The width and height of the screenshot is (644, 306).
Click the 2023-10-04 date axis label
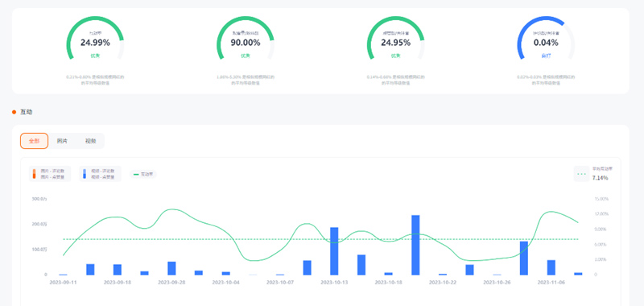225,283
